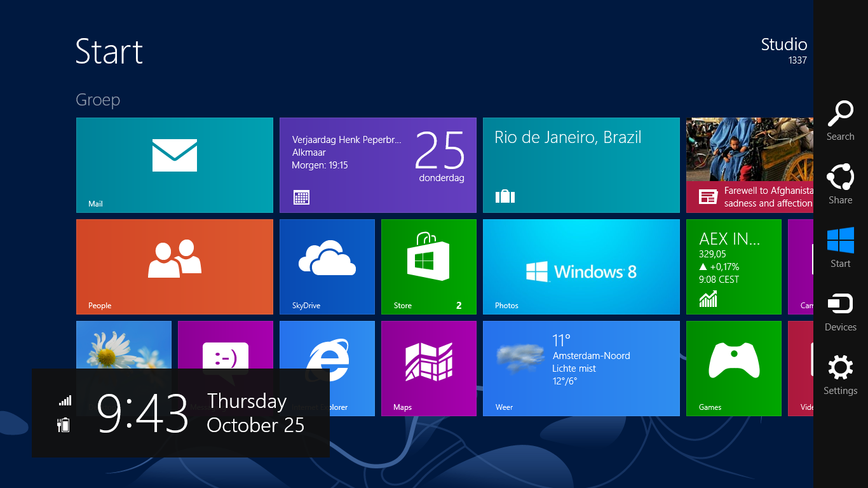Click the "Lichte mist" weather condition
Screen dimensions: 868x488
coord(574,369)
